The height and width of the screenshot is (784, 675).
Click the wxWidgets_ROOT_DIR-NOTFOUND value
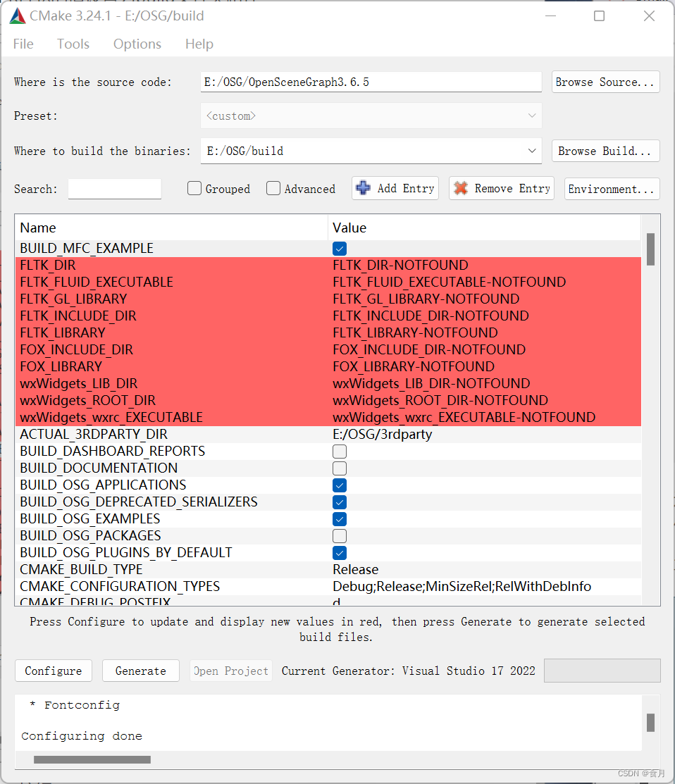tap(440, 401)
